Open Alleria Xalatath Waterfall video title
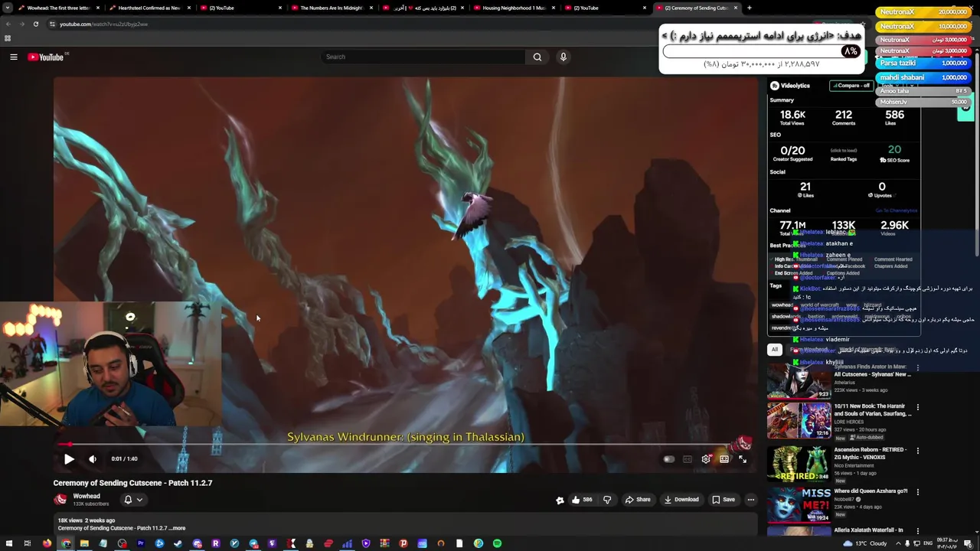The height and width of the screenshot is (551, 980). pyautogui.click(x=868, y=530)
